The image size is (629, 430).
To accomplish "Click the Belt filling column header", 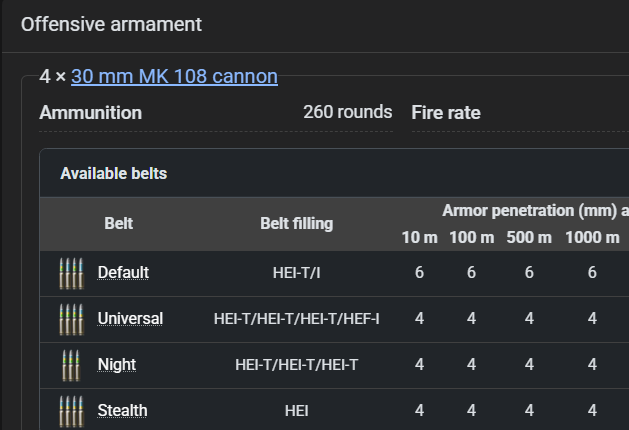I will [296, 224].
